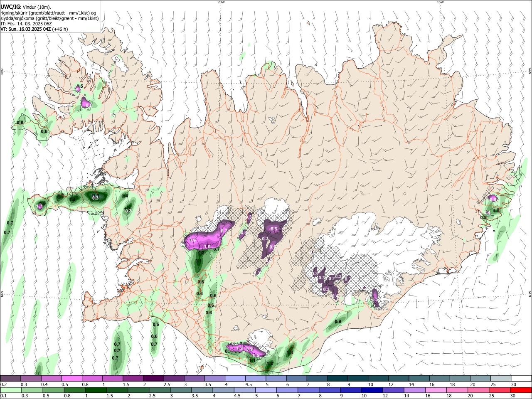
Task: Click the '15W' longitude label
Action: coord(440,2)
